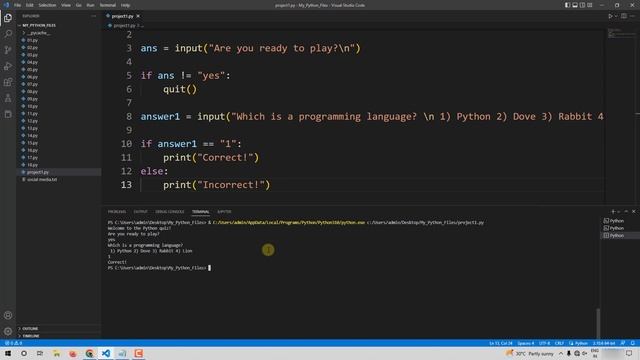Open the Edit menu
Image resolution: width=640 pixels, height=360 pixels.
30,5
